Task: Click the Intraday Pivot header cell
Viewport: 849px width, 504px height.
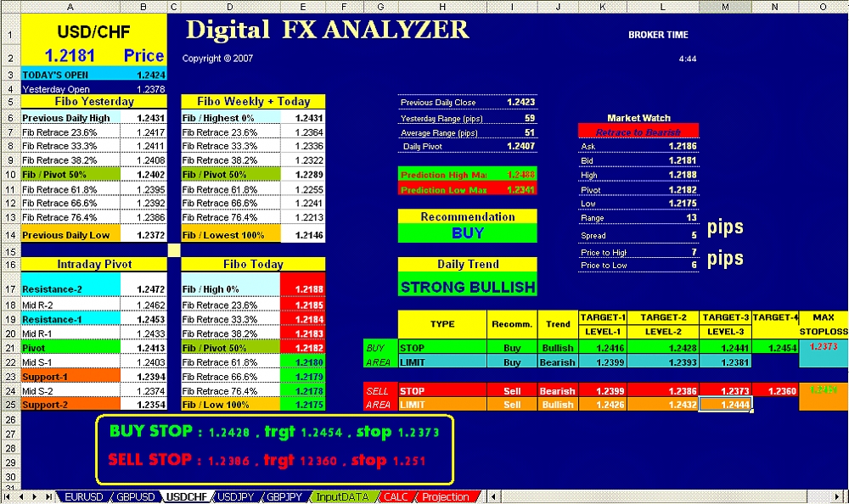Action: [x=93, y=264]
